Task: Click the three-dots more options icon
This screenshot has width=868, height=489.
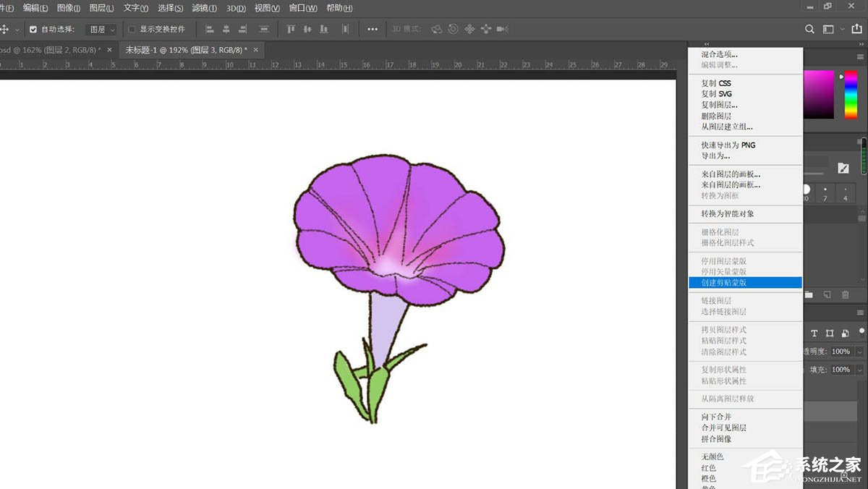Action: [x=373, y=30]
